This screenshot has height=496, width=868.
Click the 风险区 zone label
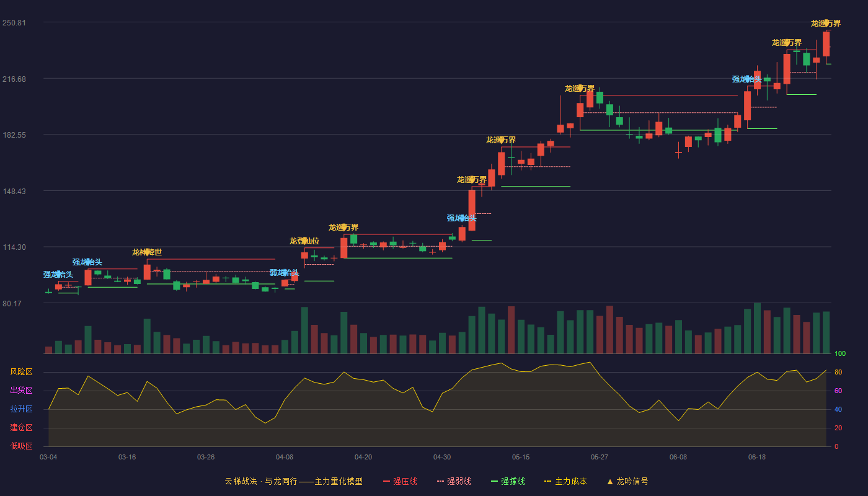point(21,372)
